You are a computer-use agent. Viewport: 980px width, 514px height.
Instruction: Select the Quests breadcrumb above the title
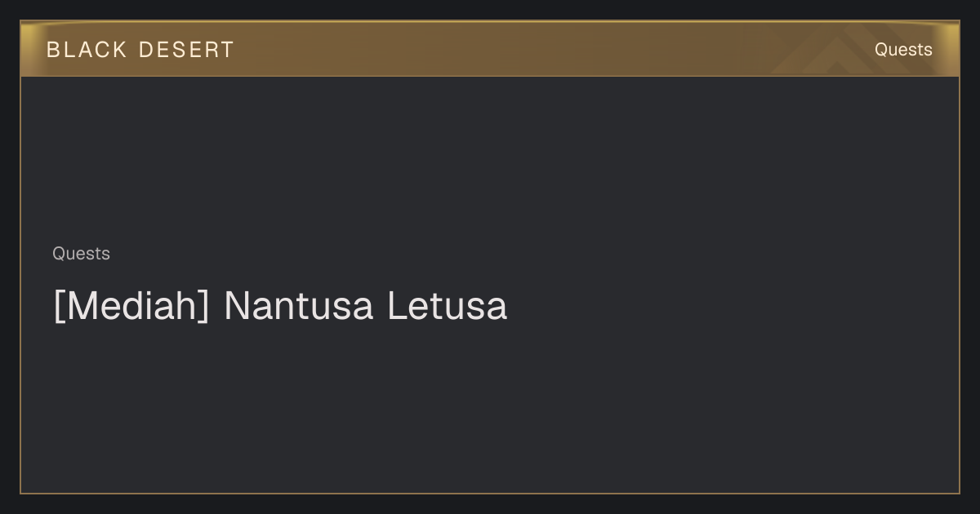pos(81,254)
